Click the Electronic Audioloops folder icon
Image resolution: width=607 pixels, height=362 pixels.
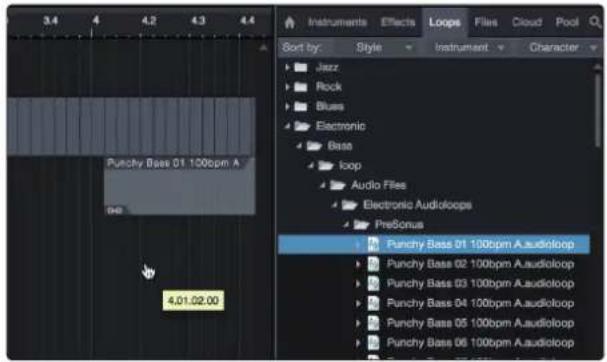(350, 205)
